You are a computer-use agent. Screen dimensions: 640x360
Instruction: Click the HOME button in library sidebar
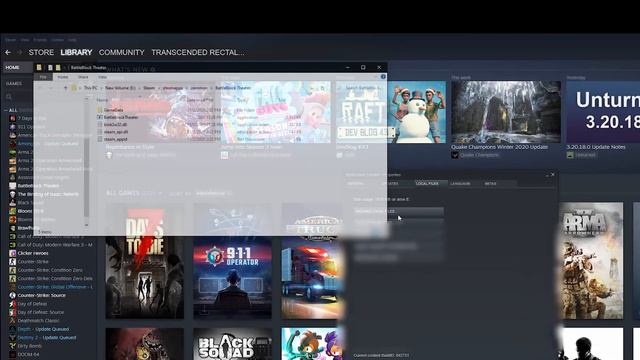[17, 67]
